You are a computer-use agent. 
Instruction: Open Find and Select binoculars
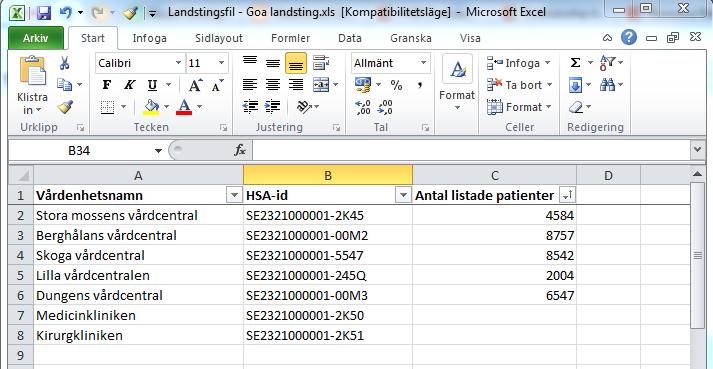607,85
